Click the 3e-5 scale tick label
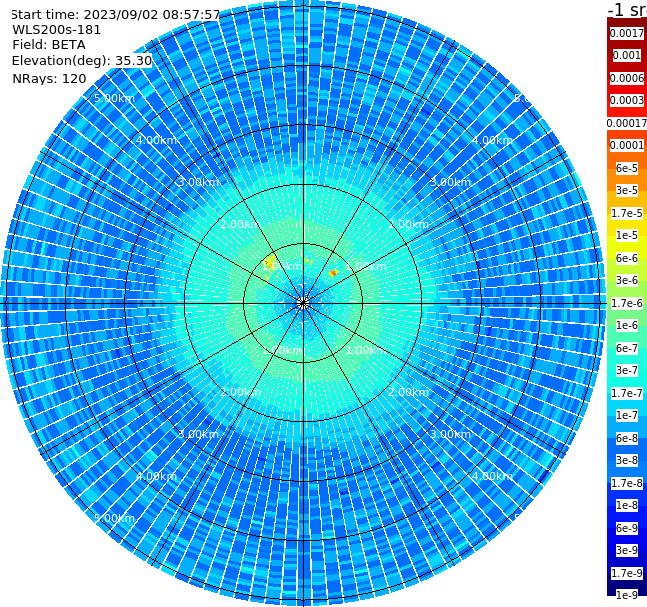This screenshot has height=607, width=647. (x=627, y=190)
